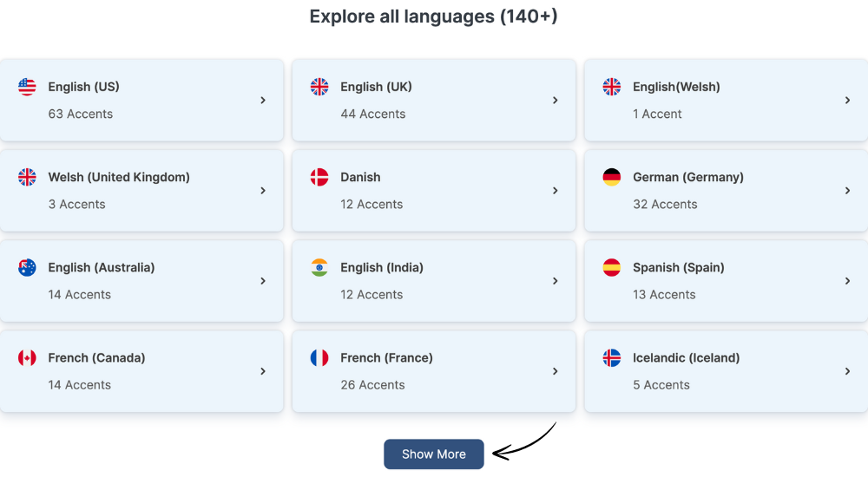The image size is (868, 477).
Task: Click the Danish flag icon
Action: [x=319, y=177]
